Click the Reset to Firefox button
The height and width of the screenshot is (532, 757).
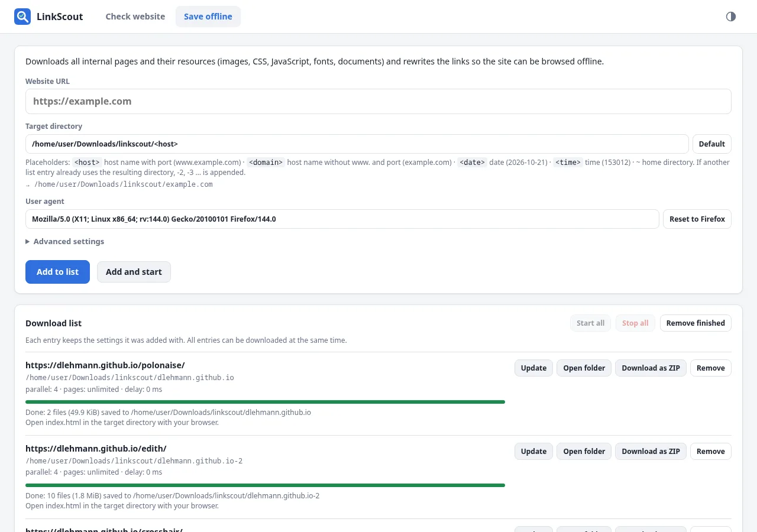[x=697, y=219]
